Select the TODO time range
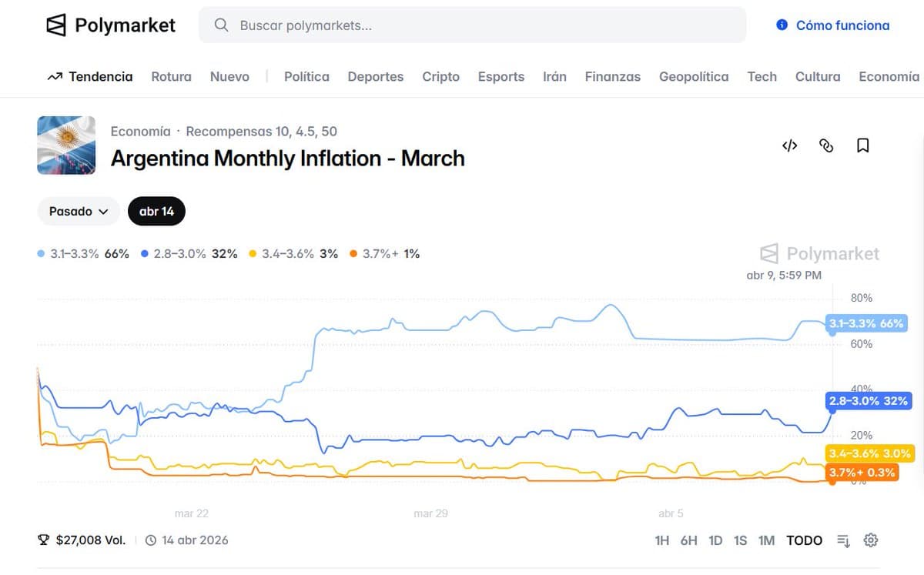Image resolution: width=924 pixels, height=575 pixels. click(x=804, y=540)
